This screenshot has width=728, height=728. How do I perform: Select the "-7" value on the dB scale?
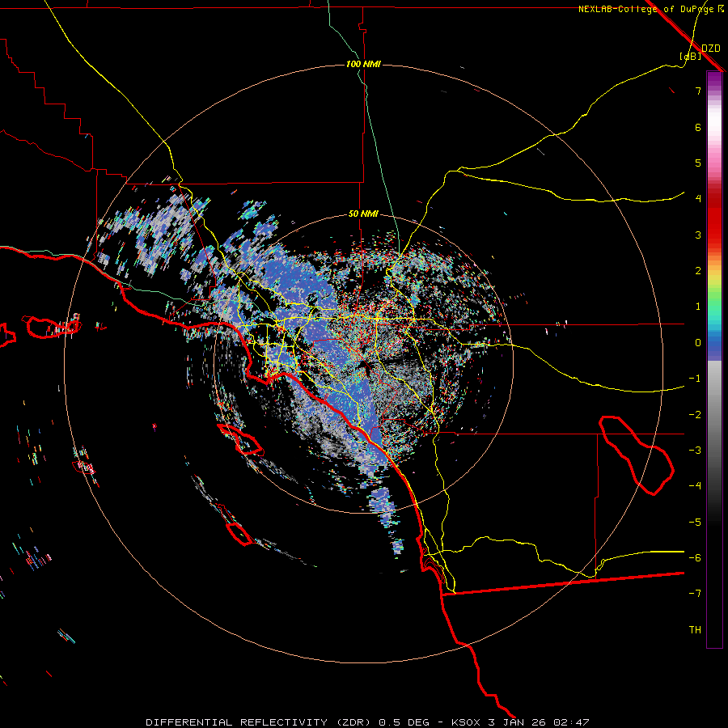click(695, 594)
